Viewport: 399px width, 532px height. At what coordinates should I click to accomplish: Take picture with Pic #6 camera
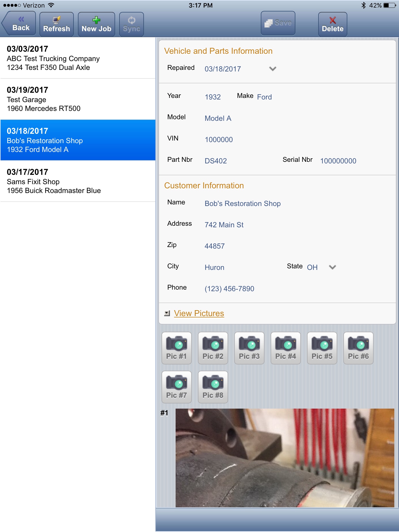click(358, 348)
